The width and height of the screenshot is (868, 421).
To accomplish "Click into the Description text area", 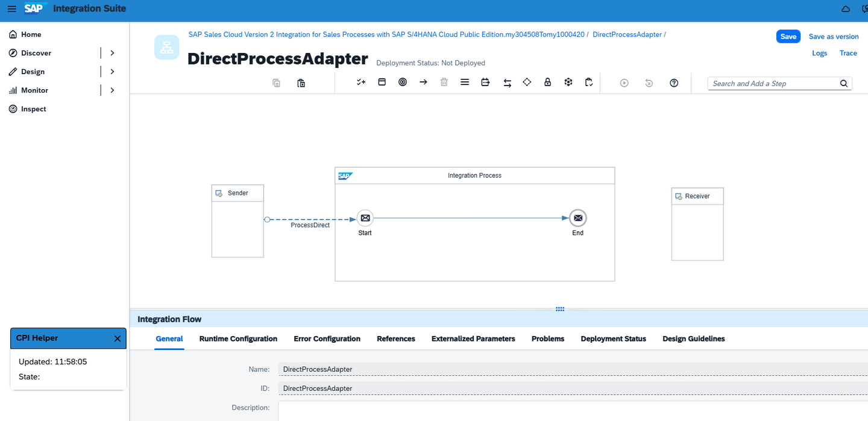I will [x=573, y=411].
